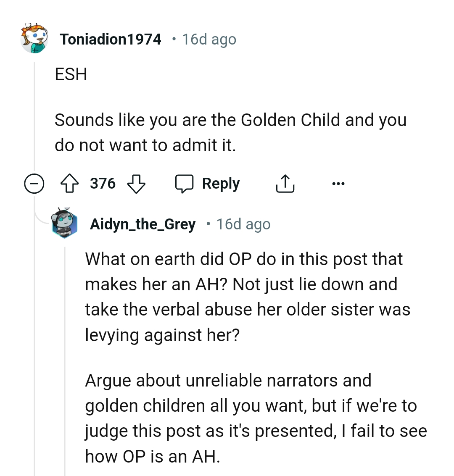Collapse the thread using the circle control
The height and width of the screenshot is (476, 454).
click(x=34, y=183)
